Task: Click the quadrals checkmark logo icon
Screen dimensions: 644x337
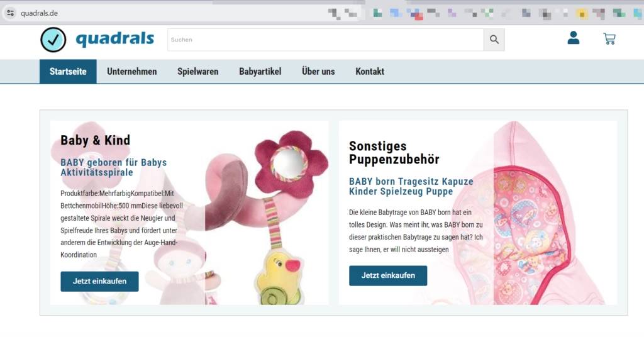Action: (x=53, y=40)
